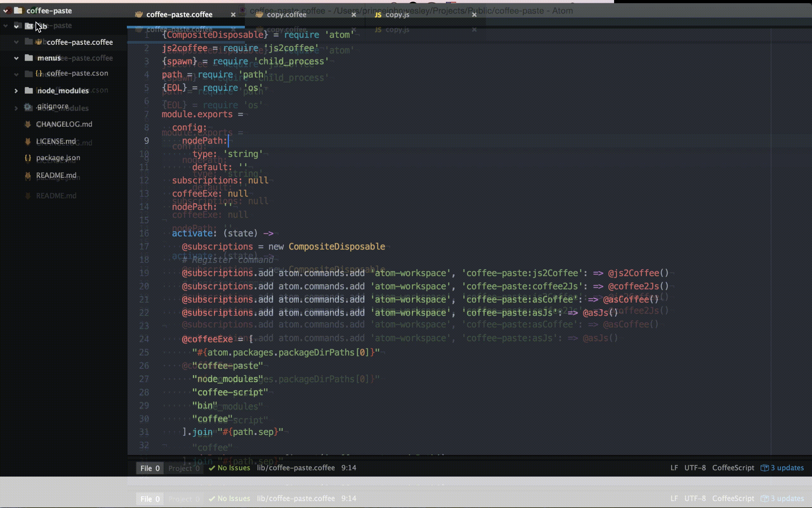The image size is (812, 508).
Task: Click the markdown icon beside LICENSE.md
Action: 28,141
